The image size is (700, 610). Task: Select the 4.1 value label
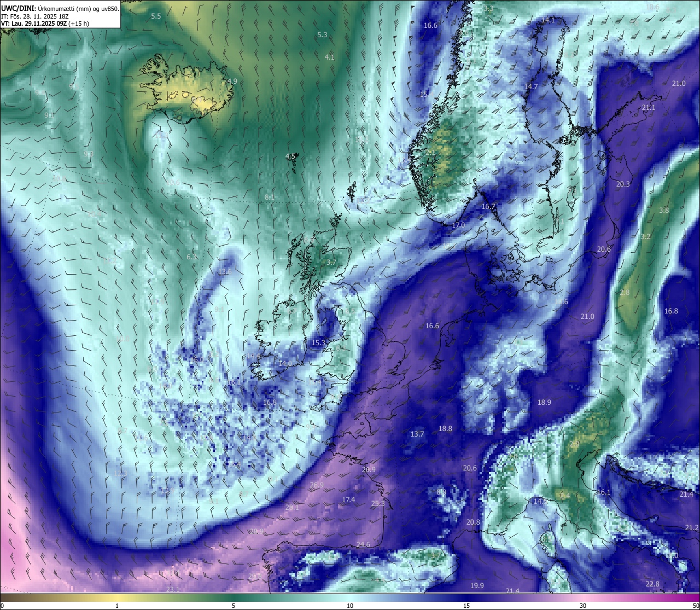point(329,57)
